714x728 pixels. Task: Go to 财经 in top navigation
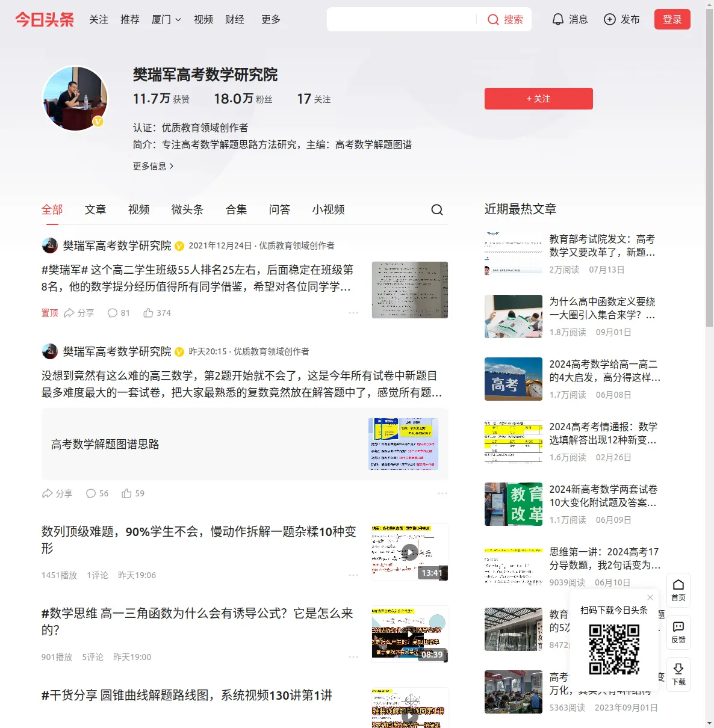tap(235, 19)
